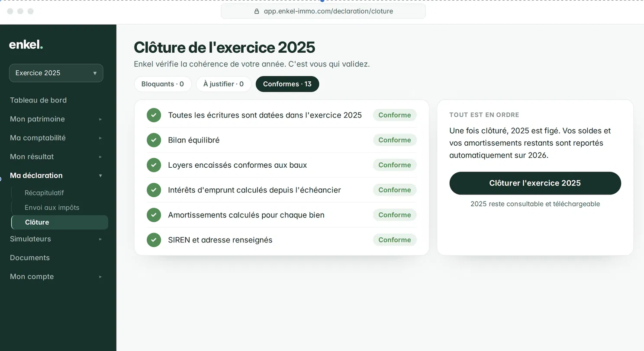Click the check icon beside Toutes les écritures row
Viewport: 644px width, 351px height.
[x=154, y=115]
